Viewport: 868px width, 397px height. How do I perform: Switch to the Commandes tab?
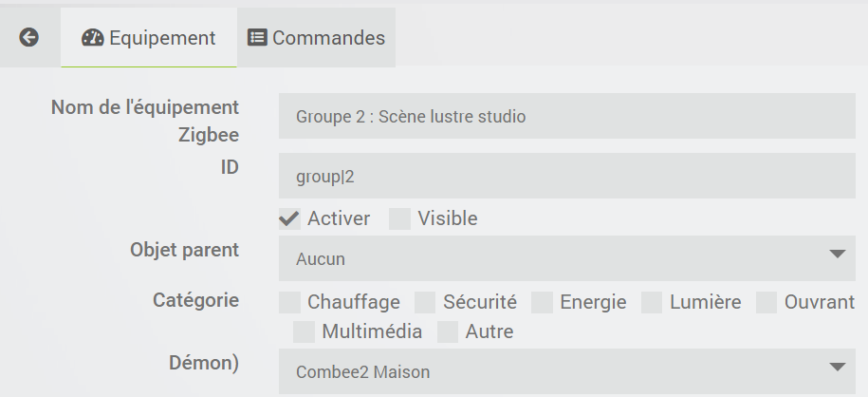pos(317,38)
